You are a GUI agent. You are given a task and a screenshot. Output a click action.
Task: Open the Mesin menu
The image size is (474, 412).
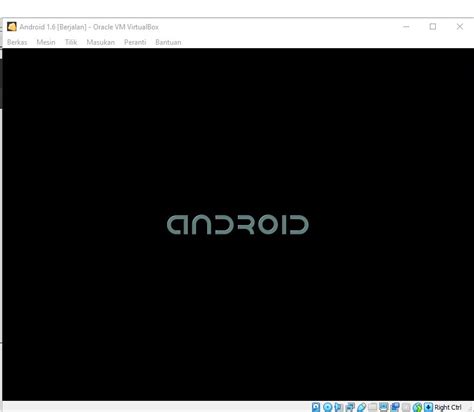[46, 42]
